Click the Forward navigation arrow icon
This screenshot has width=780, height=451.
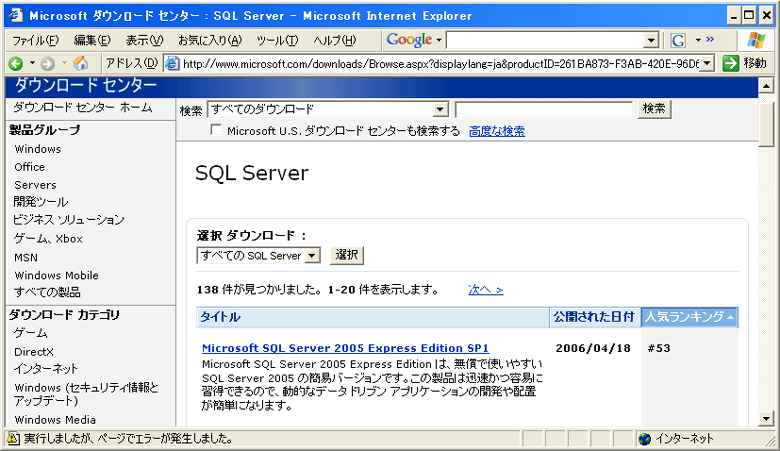[x=48, y=63]
